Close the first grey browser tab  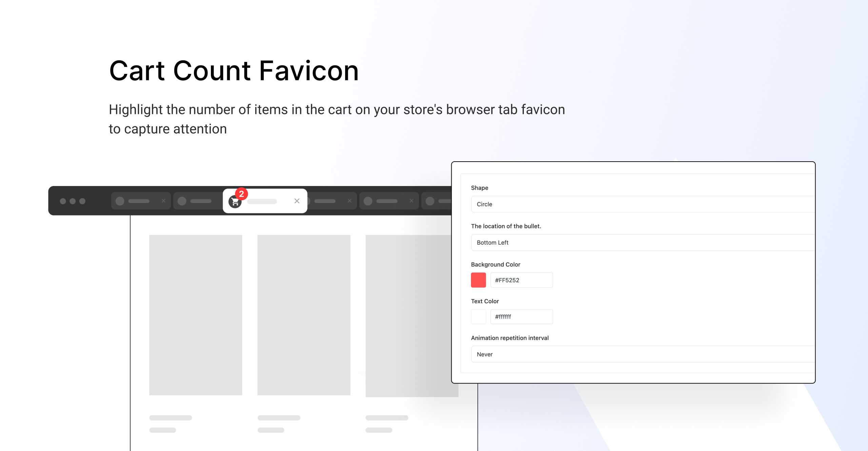163,201
